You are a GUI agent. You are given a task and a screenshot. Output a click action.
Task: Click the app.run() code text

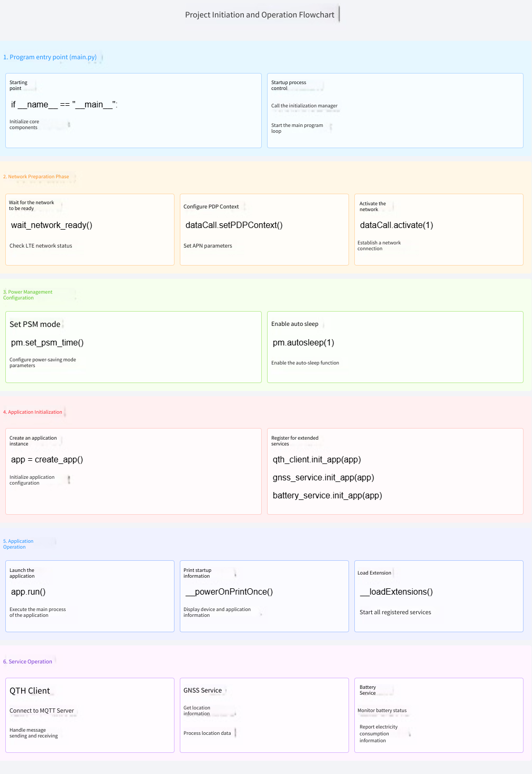tap(28, 592)
